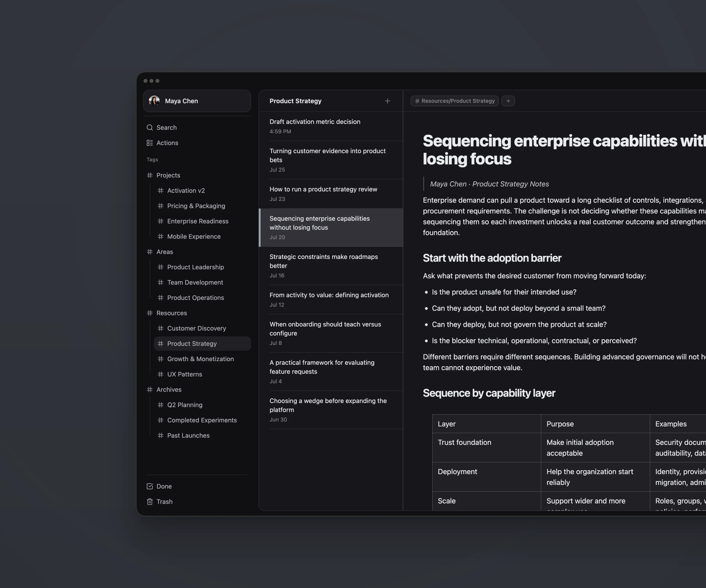Image resolution: width=706 pixels, height=588 pixels.
Task: Select the Customer Discovery tag
Action: (202, 328)
